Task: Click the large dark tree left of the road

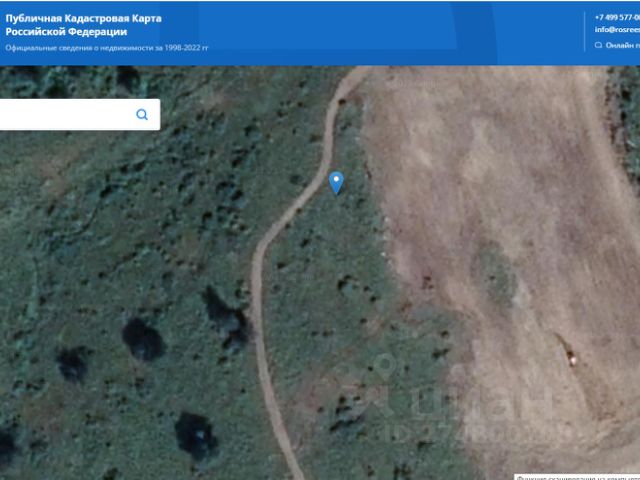Action: pyautogui.click(x=143, y=340)
